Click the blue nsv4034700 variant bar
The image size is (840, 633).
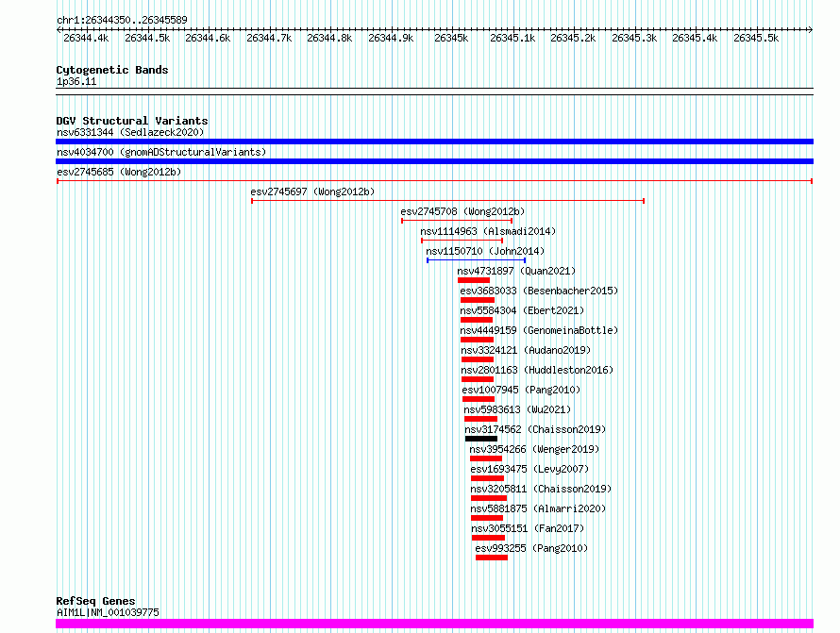click(x=434, y=161)
